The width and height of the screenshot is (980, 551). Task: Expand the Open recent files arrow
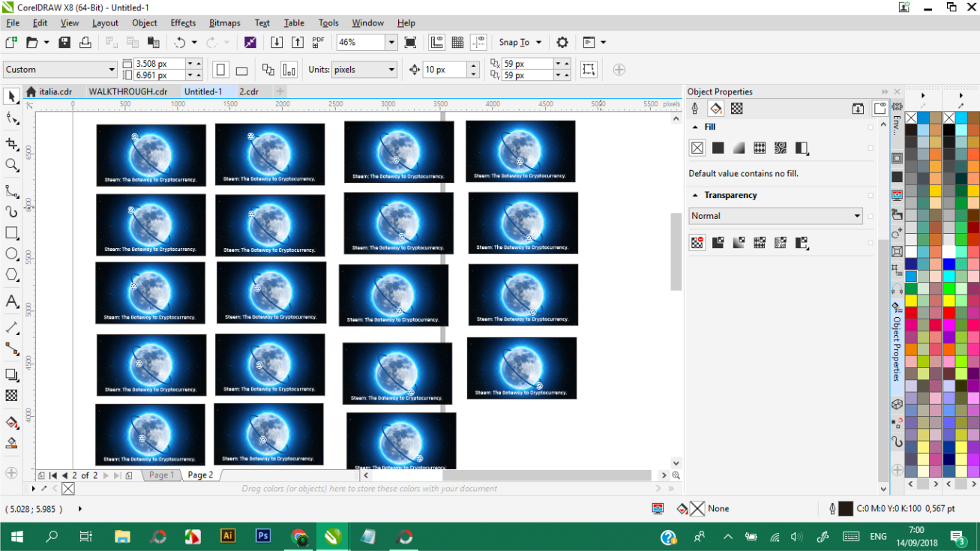click(x=46, y=43)
